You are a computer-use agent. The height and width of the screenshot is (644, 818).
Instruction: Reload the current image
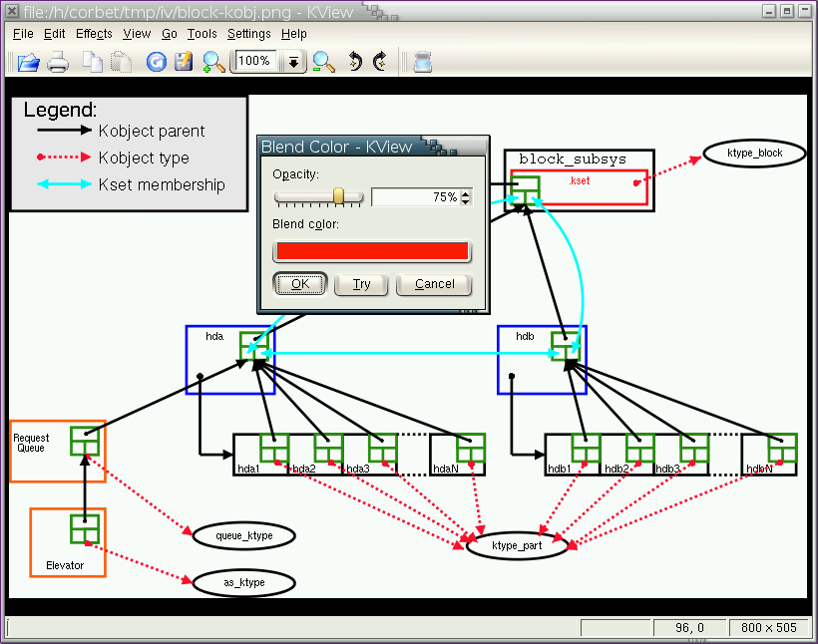pos(157,61)
